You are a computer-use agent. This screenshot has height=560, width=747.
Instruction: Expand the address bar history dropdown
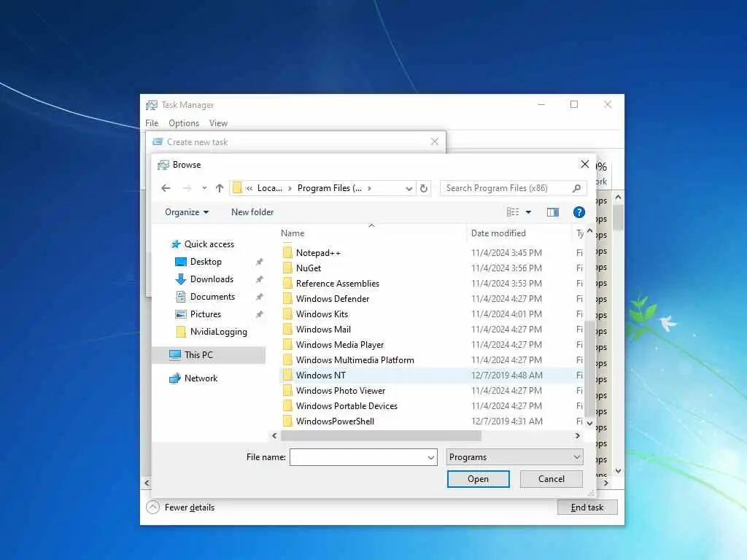pos(409,189)
